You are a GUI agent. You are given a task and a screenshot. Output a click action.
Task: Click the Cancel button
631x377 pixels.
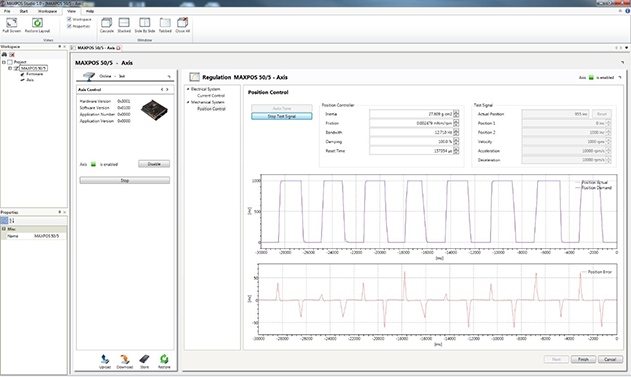click(610, 359)
